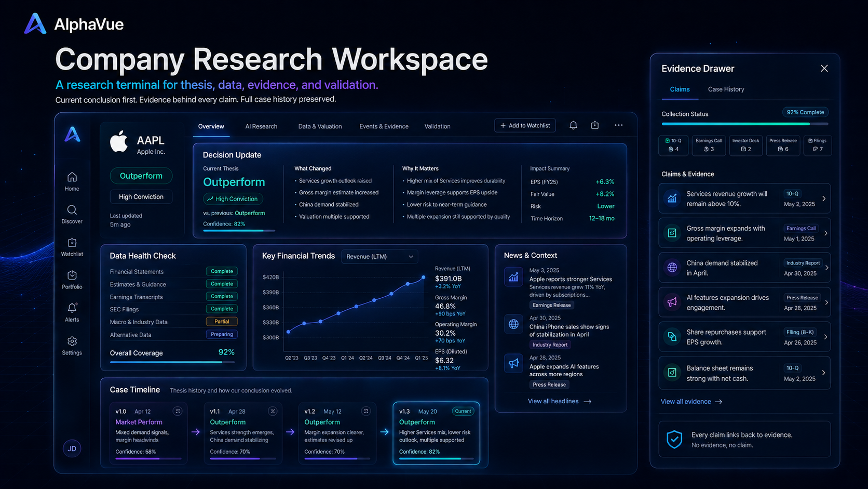
Task: Click the round icon on the v1.1 case card
Action: pos(273,411)
